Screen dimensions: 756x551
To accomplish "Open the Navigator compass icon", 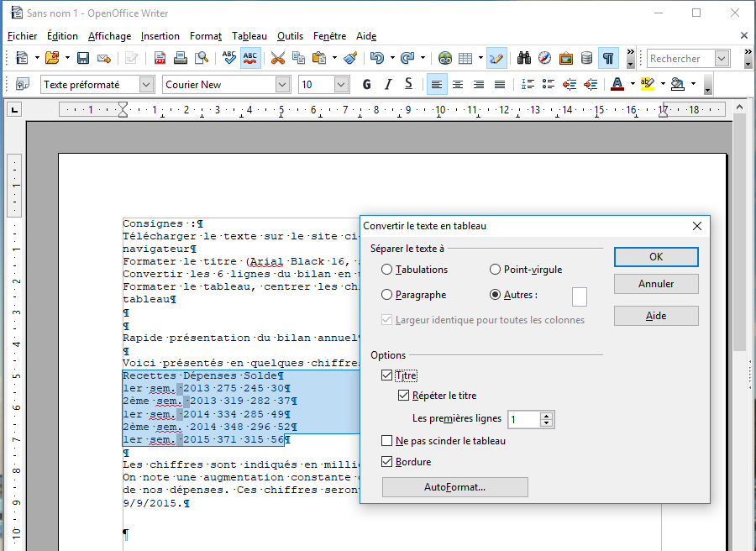I will 545,58.
